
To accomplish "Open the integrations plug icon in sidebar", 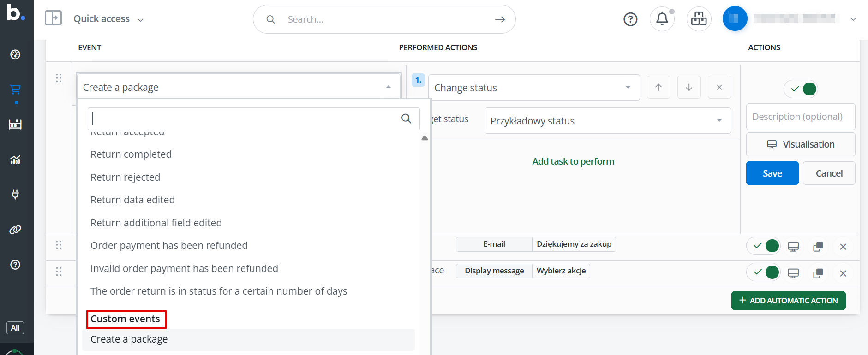I will [15, 194].
